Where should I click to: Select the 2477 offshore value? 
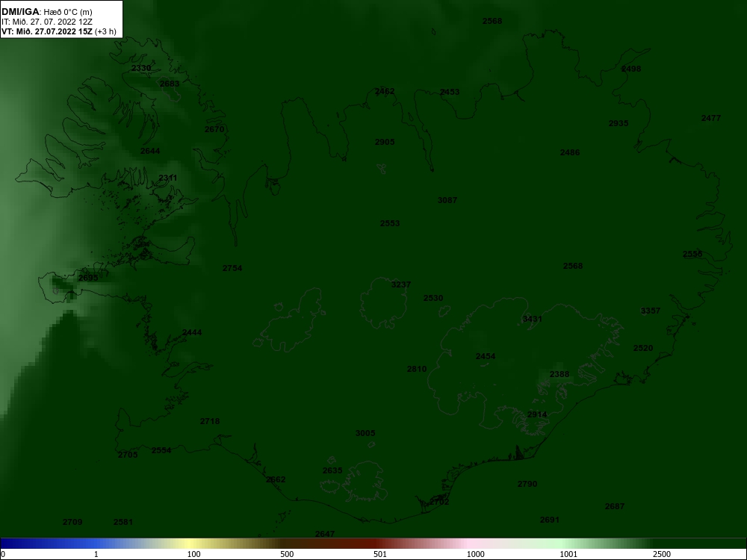click(711, 118)
